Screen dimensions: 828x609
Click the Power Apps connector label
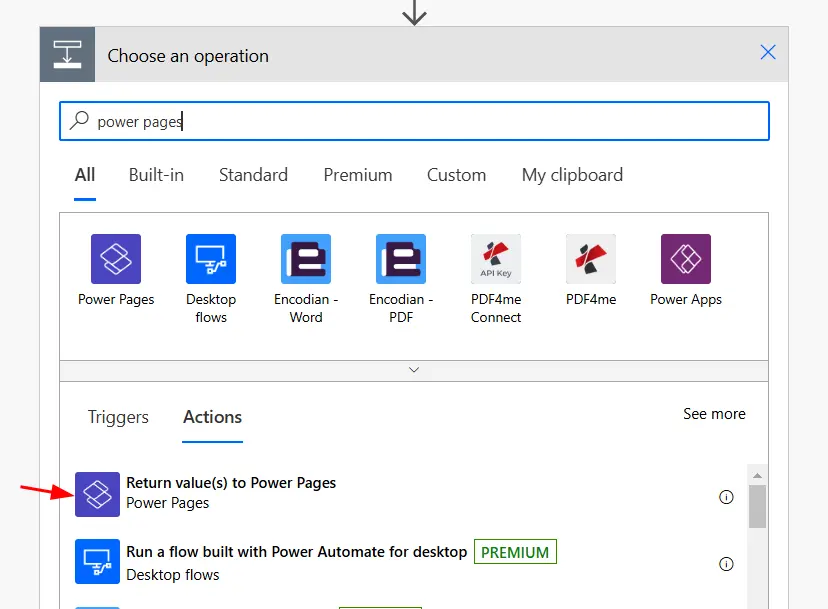click(686, 299)
